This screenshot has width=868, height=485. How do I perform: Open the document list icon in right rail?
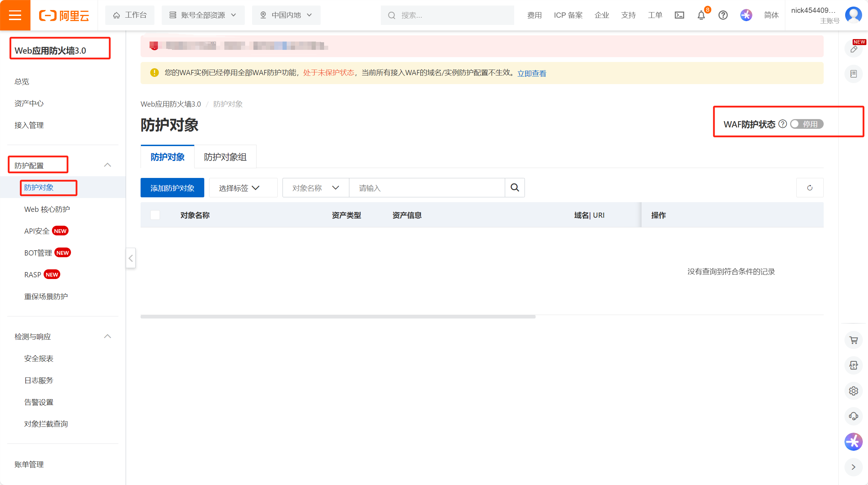tap(853, 74)
